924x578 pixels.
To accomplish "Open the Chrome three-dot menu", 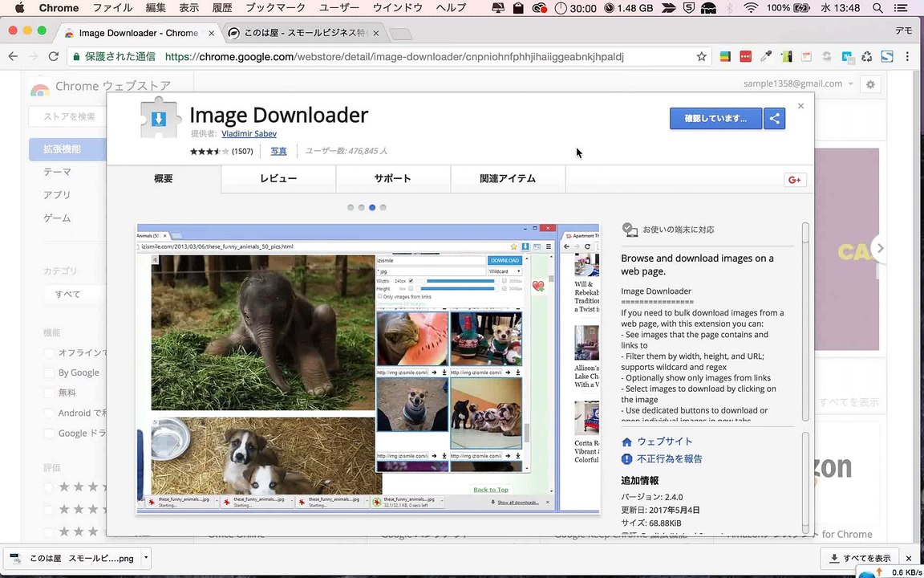I will click(x=908, y=57).
